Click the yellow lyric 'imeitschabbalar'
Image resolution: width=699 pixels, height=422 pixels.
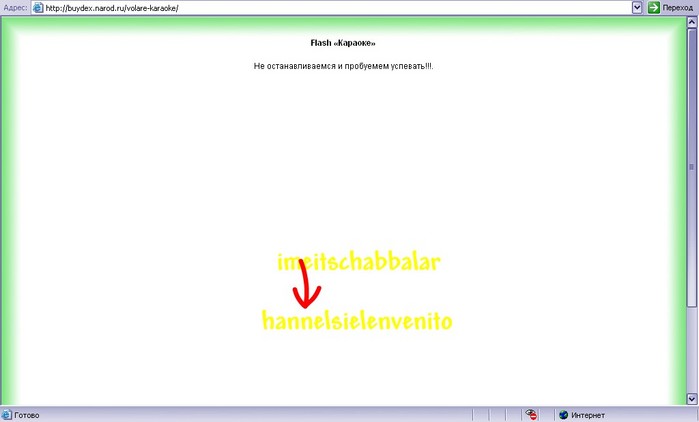point(359,262)
